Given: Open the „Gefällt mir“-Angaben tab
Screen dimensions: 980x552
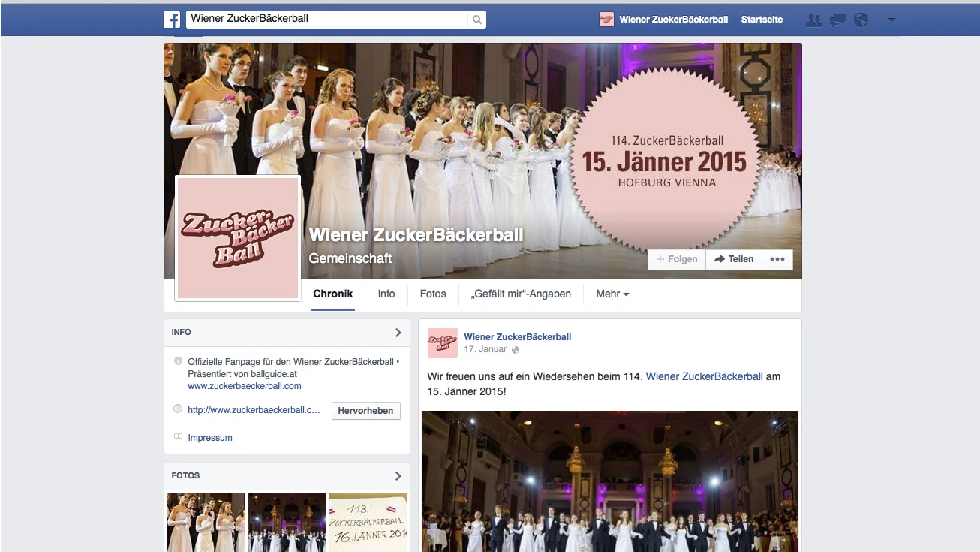Looking at the screenshot, I should [522, 294].
